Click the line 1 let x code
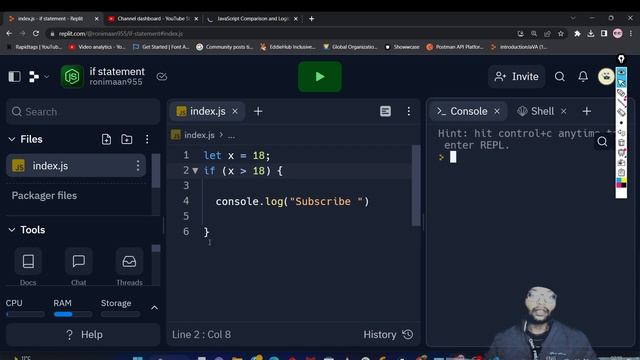The image size is (640, 360). click(237, 156)
